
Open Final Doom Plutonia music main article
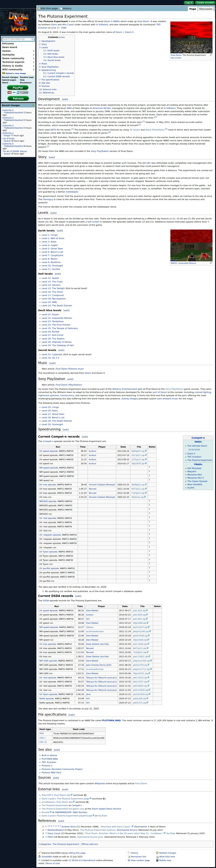(x=70, y=369)
